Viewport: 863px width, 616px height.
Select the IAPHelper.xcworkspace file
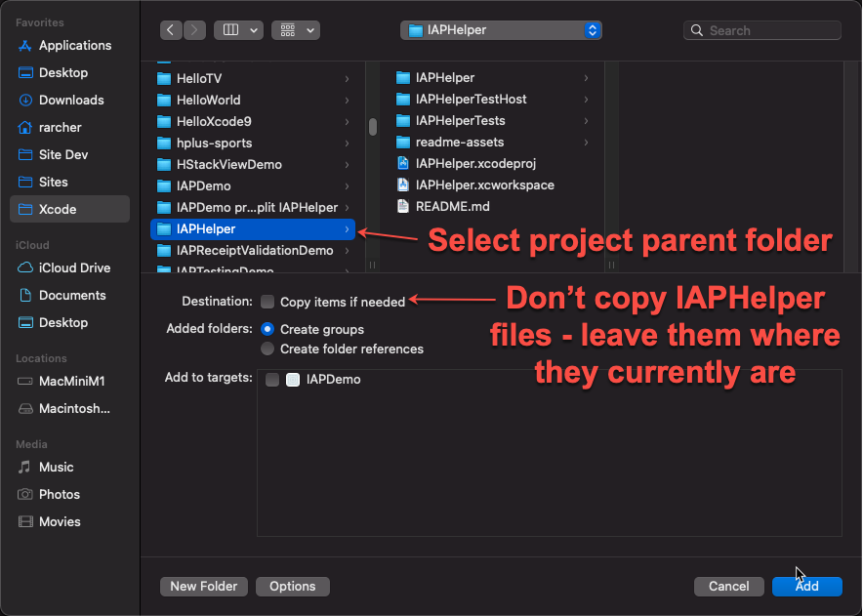493,185
